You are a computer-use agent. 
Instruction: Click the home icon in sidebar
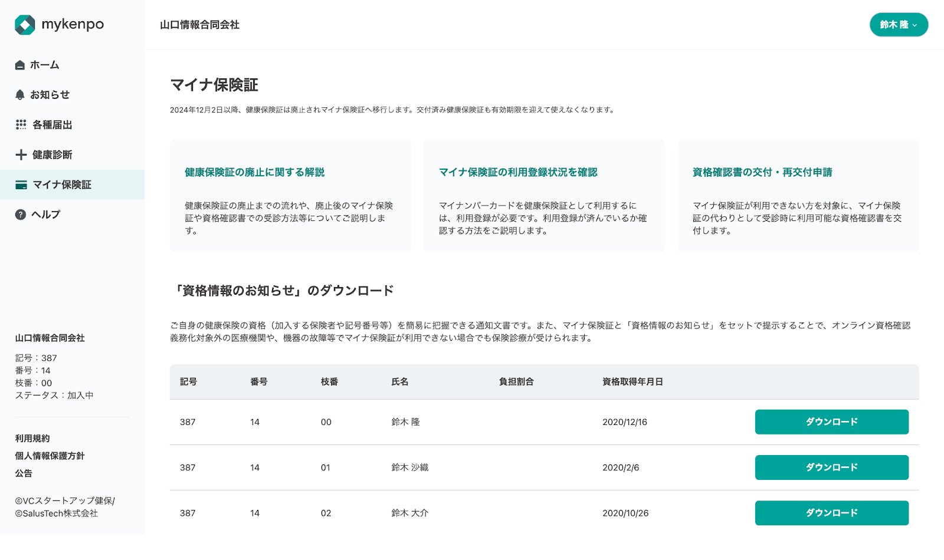click(20, 65)
